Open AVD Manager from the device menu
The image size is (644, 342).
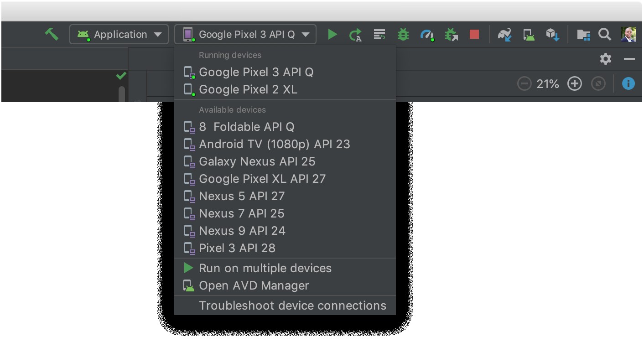(x=254, y=285)
